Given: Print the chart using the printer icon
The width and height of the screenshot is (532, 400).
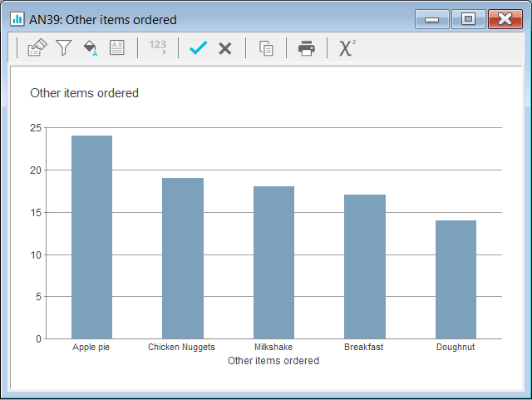Looking at the screenshot, I should coord(307,48).
